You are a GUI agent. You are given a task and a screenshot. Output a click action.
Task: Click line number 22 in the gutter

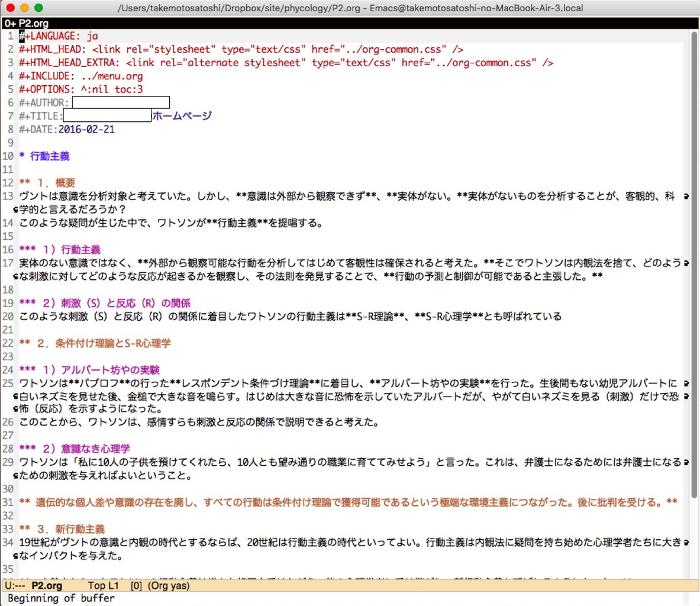coord(8,343)
